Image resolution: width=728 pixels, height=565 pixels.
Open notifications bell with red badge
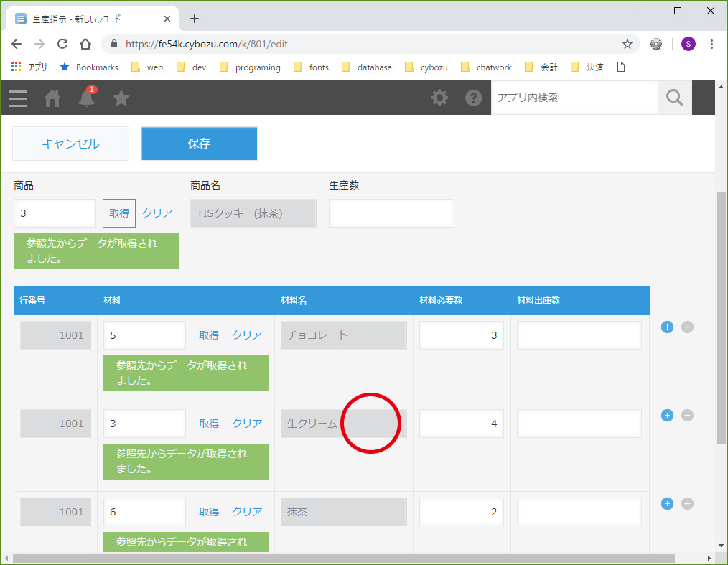(x=87, y=97)
